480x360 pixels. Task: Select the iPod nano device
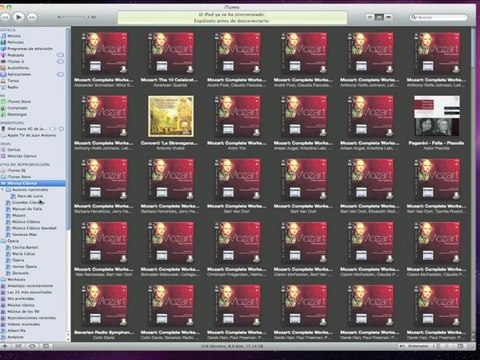27,129
